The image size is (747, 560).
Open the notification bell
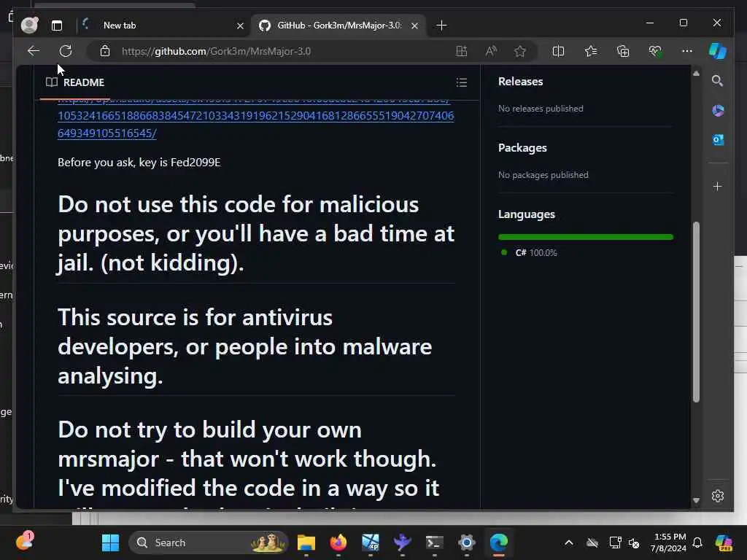[697, 542]
